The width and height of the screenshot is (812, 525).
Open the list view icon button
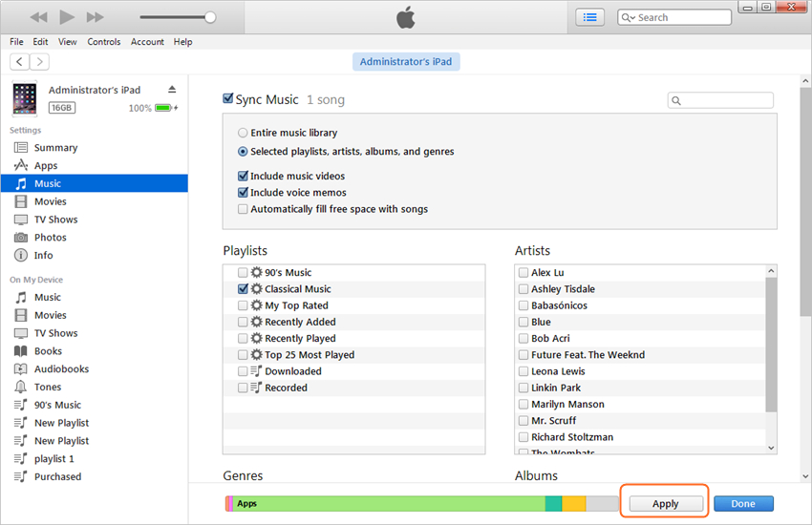click(589, 17)
